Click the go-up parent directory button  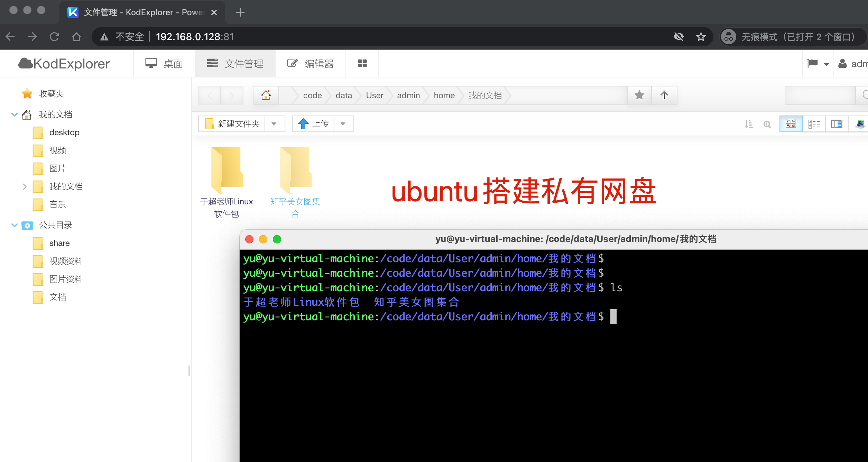tap(664, 95)
